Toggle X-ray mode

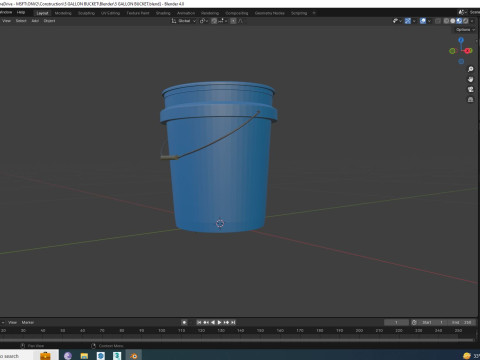tap(438, 21)
